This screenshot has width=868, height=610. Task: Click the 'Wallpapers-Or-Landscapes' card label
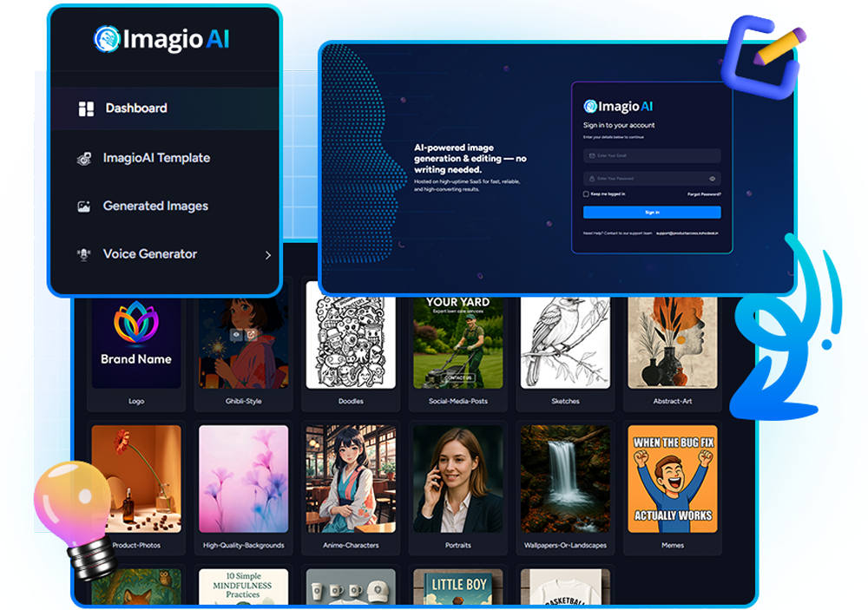pos(565,545)
